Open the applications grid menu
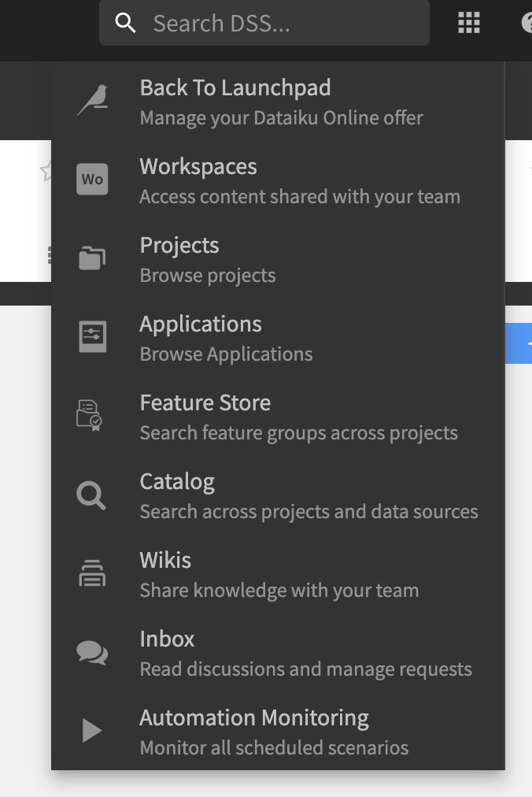This screenshot has width=532, height=797. coord(468,23)
